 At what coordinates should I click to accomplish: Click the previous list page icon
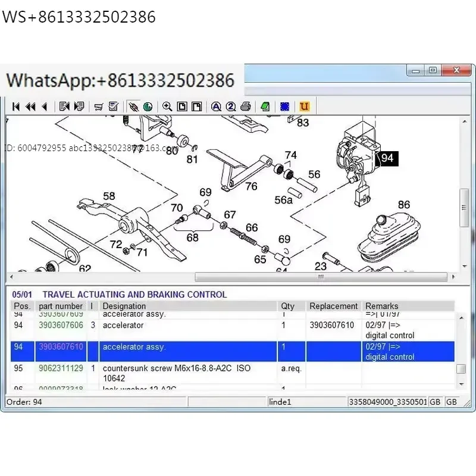tap(64, 107)
